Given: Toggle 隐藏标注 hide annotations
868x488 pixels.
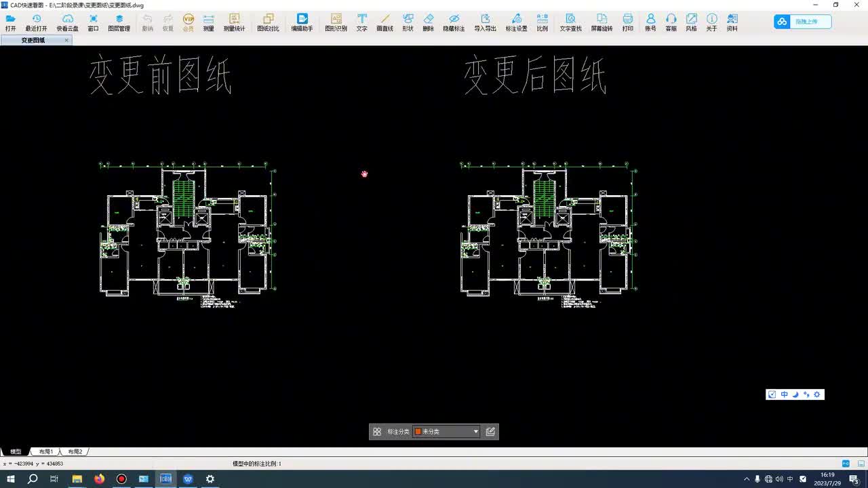Looking at the screenshot, I should pyautogui.click(x=454, y=22).
